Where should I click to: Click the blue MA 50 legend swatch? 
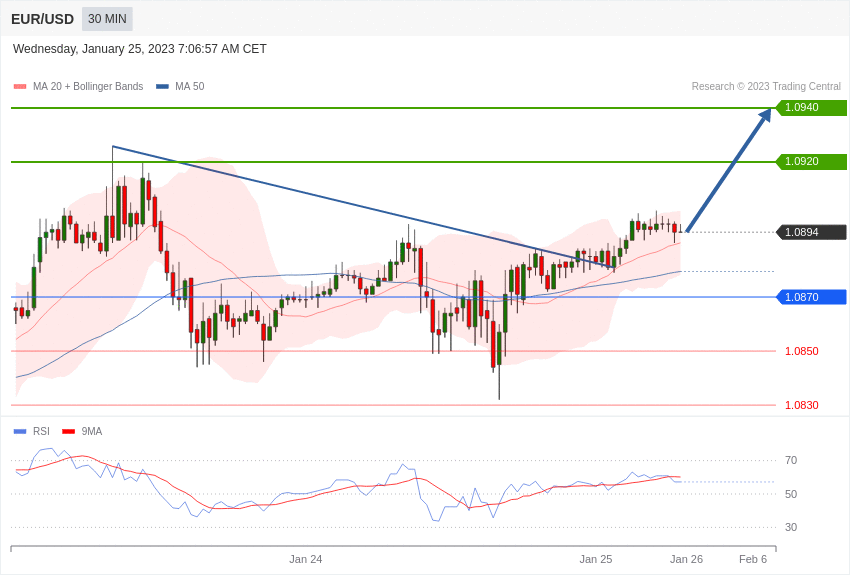tap(162, 87)
